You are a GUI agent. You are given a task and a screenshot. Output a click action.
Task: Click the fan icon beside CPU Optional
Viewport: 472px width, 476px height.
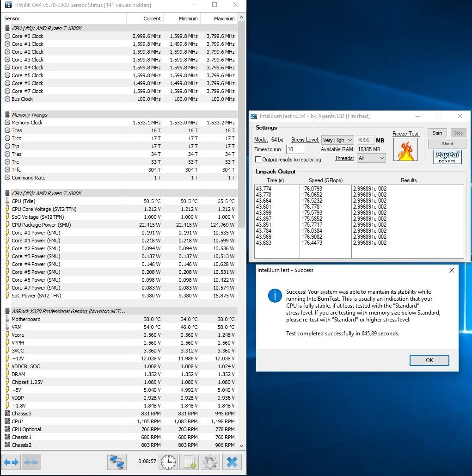pyautogui.click(x=7, y=429)
